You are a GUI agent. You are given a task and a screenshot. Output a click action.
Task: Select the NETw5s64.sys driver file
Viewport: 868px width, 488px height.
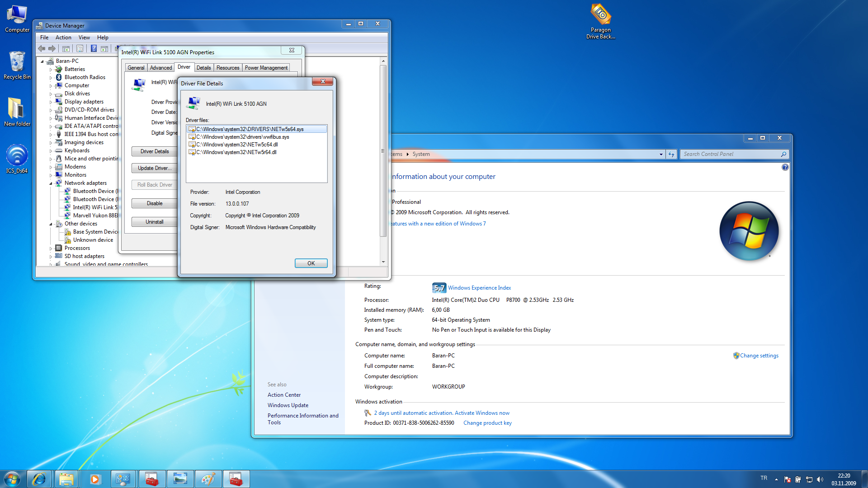(257, 129)
